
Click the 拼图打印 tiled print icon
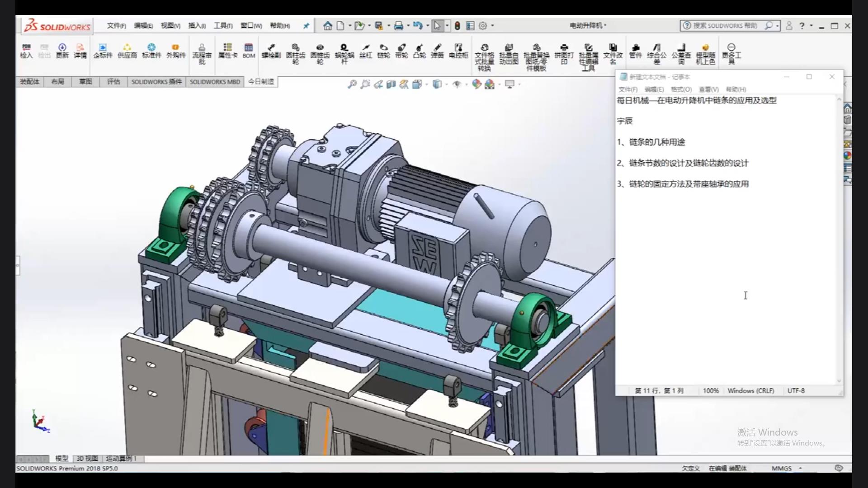click(x=564, y=54)
